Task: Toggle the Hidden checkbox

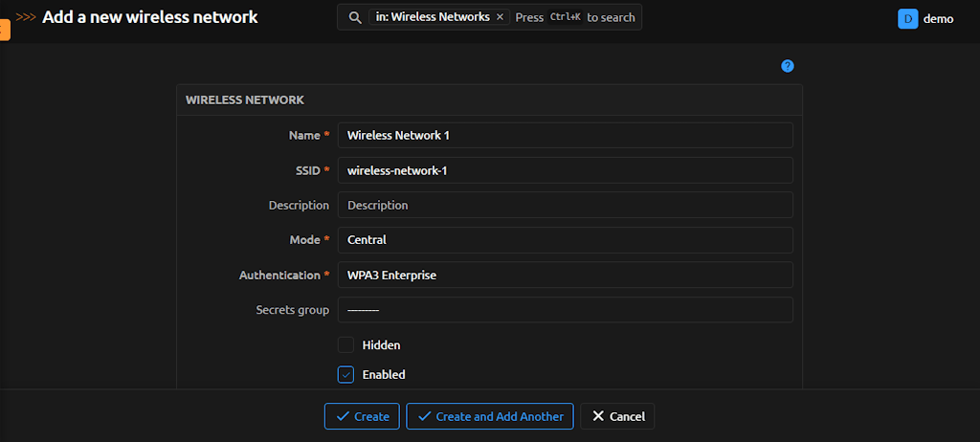Action: click(x=345, y=344)
